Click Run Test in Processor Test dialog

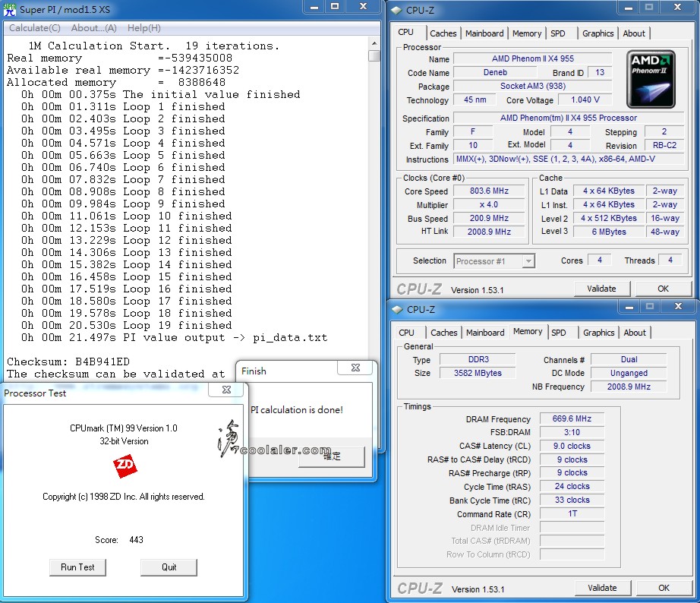click(x=77, y=567)
